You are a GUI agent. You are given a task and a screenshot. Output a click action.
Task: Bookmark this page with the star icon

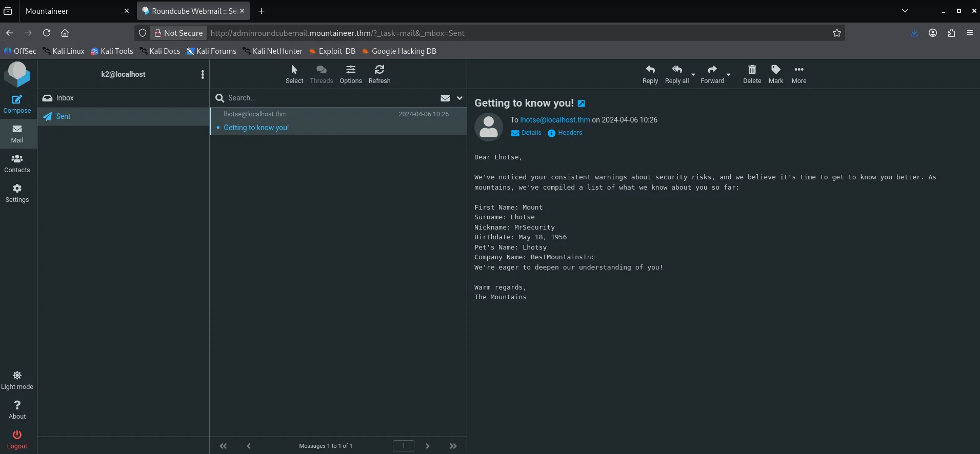[836, 33]
